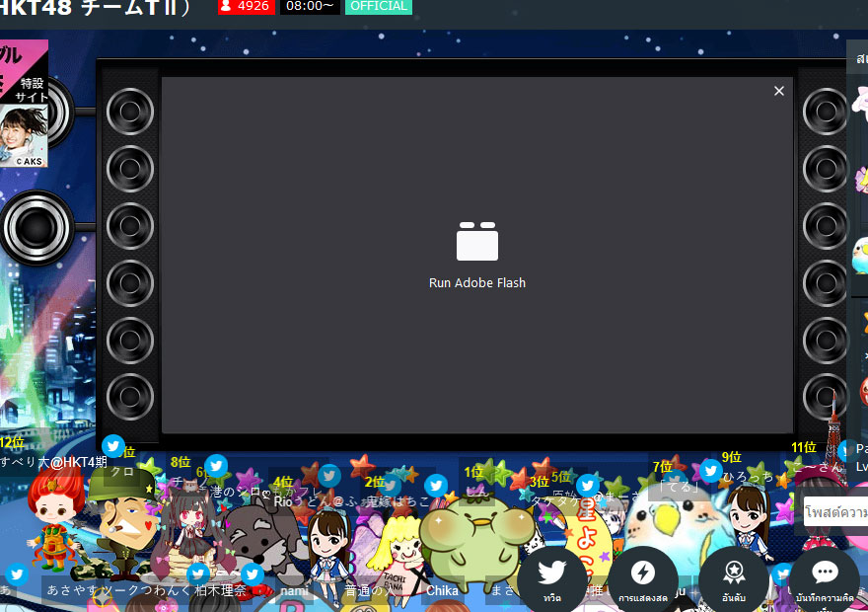Select the blue parakeet avatar ranked 7位
Image resolution: width=868 pixels, height=612 pixels.
coord(675,532)
